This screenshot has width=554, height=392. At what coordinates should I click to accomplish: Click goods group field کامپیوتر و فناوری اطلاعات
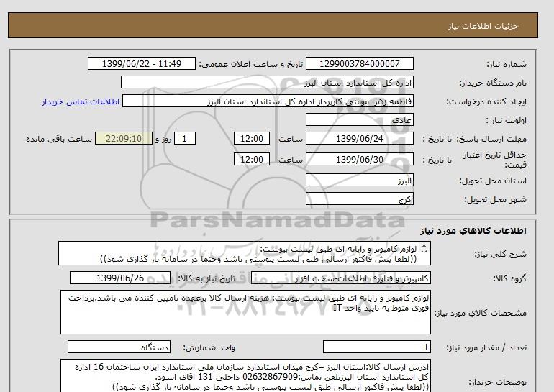(340, 278)
